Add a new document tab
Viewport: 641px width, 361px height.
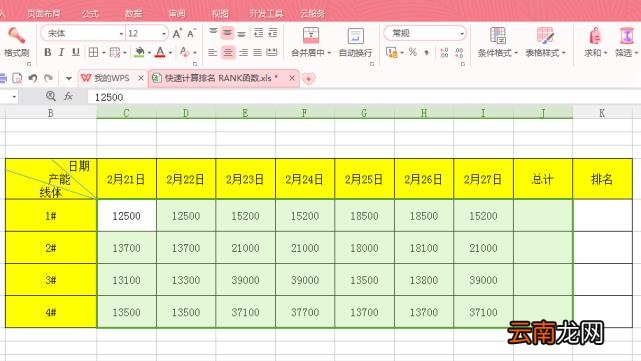click(x=309, y=78)
